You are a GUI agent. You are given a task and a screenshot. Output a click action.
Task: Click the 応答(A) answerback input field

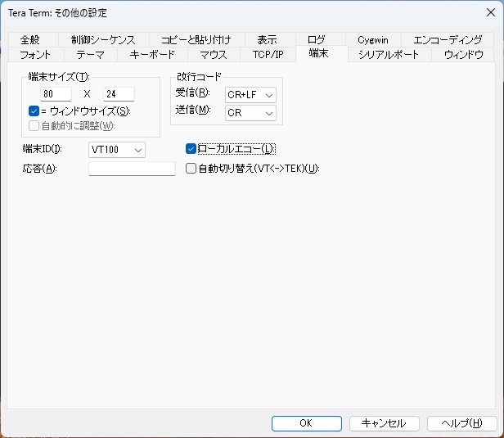(x=132, y=169)
